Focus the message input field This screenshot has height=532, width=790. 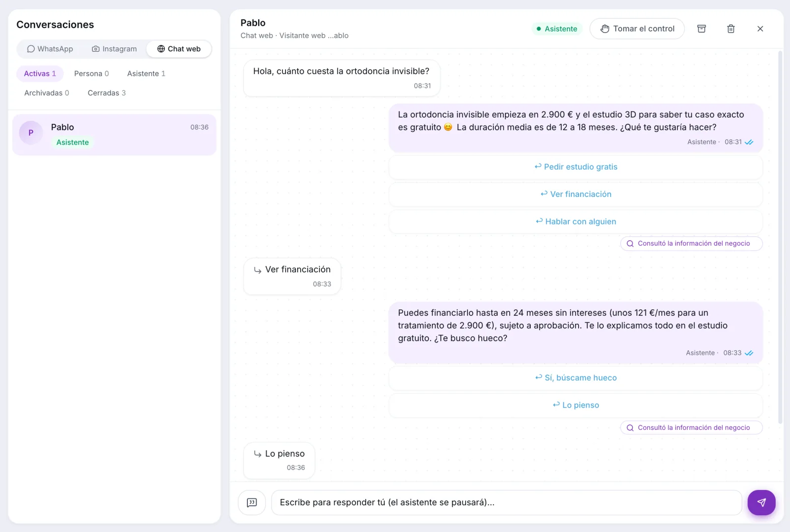coord(507,502)
